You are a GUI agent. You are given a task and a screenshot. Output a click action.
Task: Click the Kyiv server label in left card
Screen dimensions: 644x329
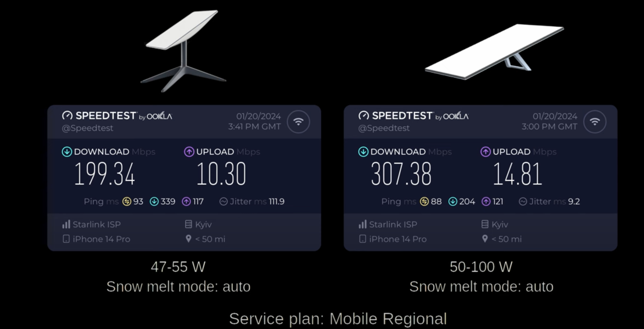click(x=203, y=225)
